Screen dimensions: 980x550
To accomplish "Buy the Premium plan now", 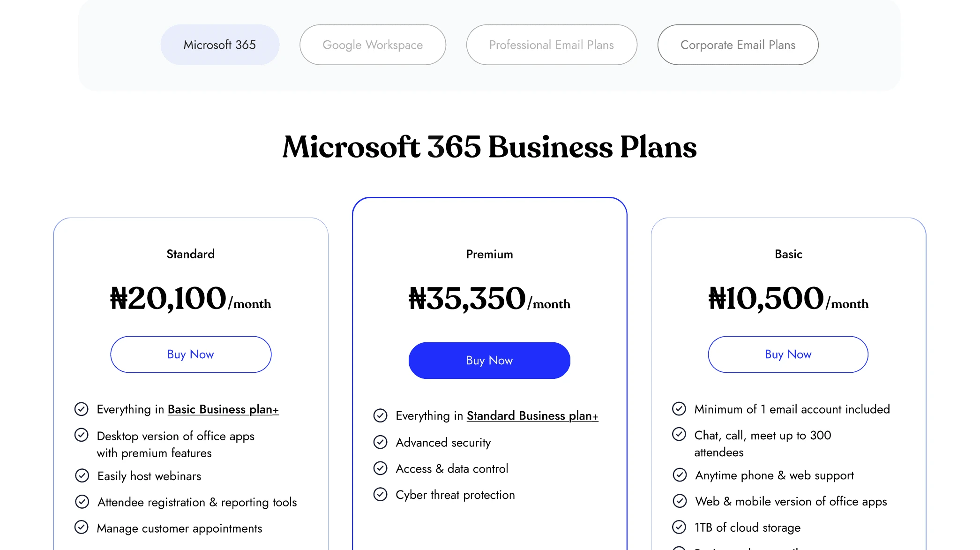I will point(489,360).
